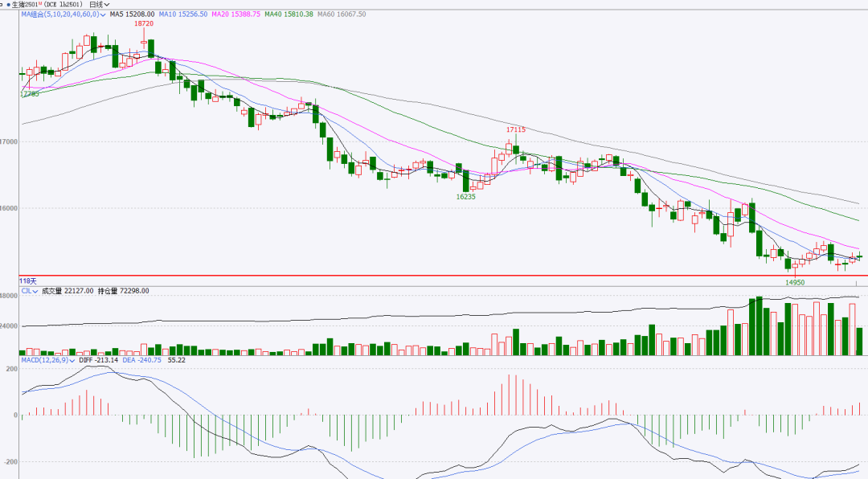Click the MA10 15256.50 value
Viewport: 868px width, 479px height.
tap(183, 14)
